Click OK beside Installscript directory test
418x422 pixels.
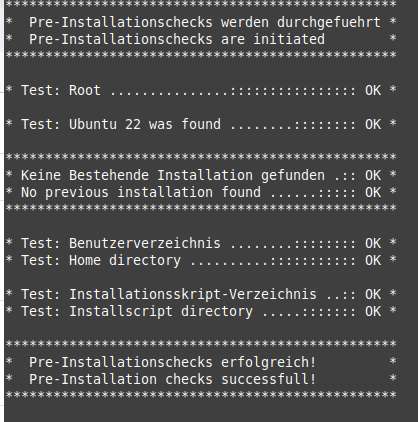pos(373,311)
